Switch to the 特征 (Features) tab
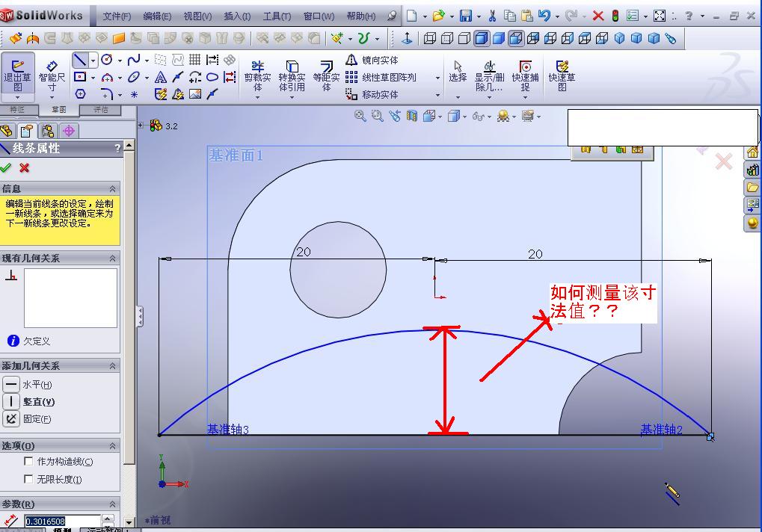Screen dimensions: 762x532 [x=17, y=110]
